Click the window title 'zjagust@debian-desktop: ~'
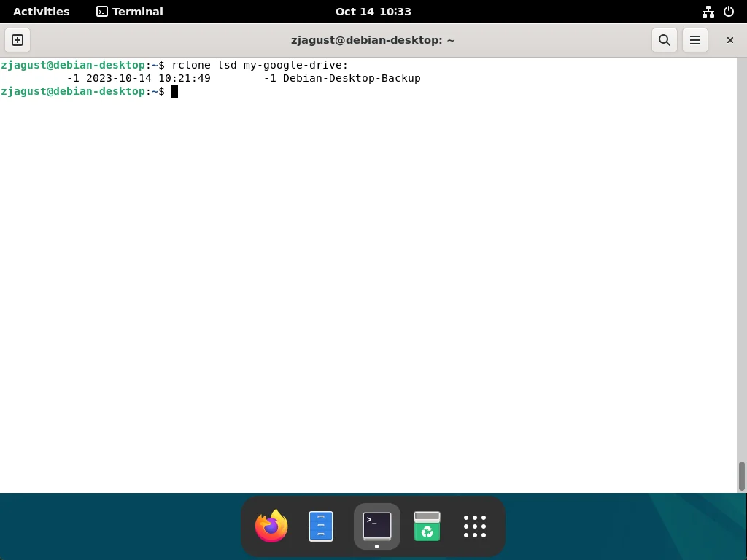The width and height of the screenshot is (747, 560). [373, 40]
